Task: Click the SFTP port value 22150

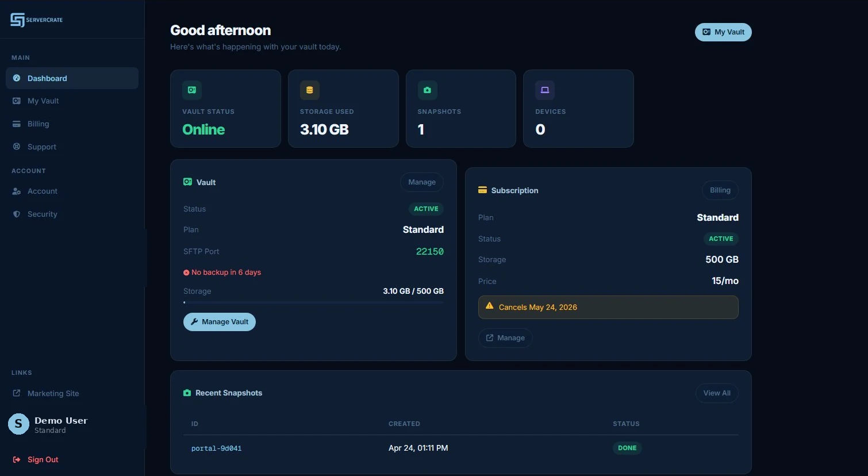Action: [430, 251]
